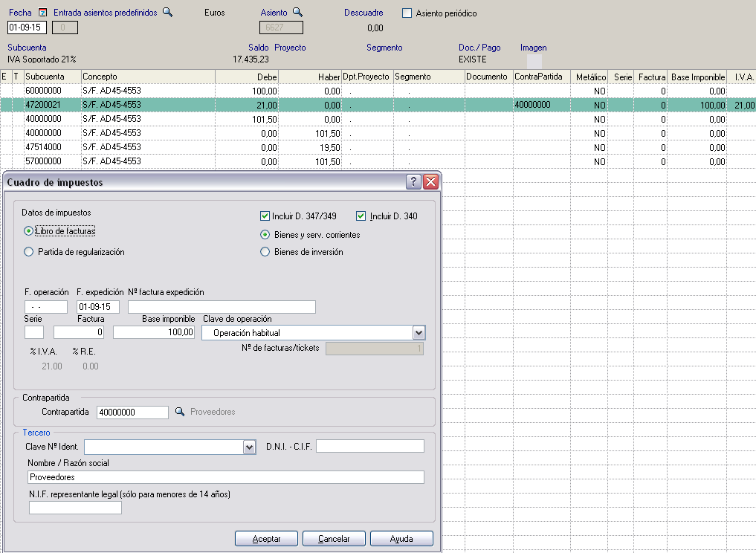
Task: Click the magnifier beside Entrada asientos predefinidos
Action: 167,13
